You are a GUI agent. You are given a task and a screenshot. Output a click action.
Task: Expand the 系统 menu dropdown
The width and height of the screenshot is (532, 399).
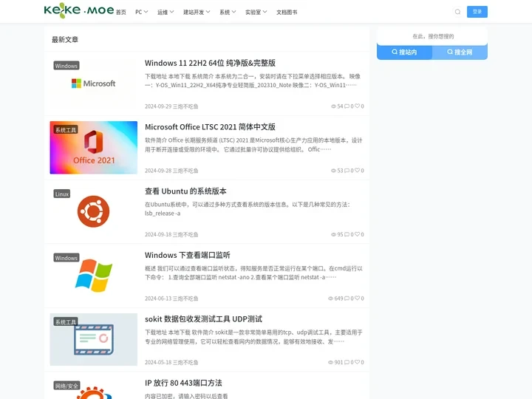coord(228,13)
